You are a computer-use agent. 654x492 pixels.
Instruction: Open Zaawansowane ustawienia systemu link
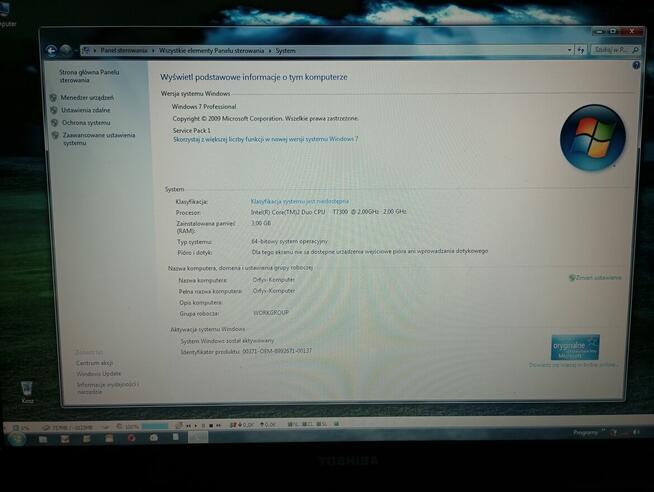[99, 139]
